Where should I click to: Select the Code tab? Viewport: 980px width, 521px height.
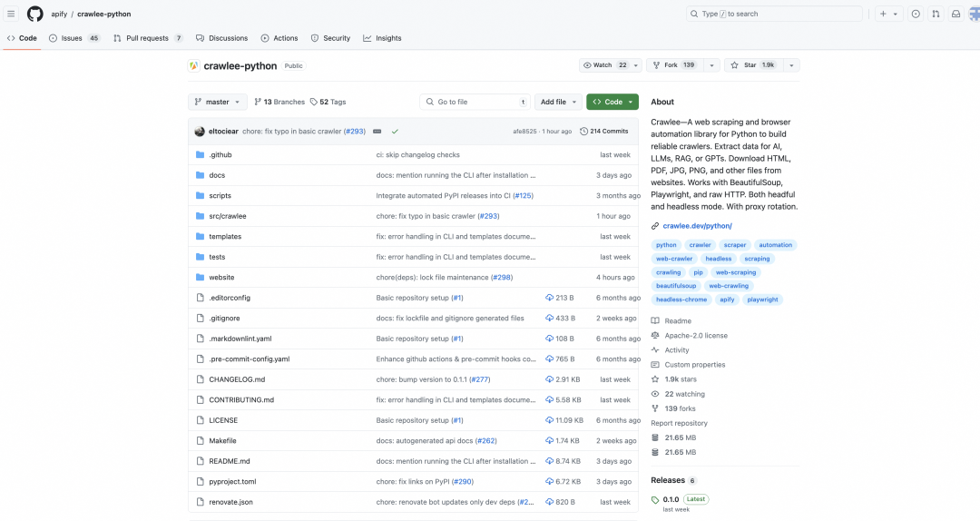coord(22,38)
